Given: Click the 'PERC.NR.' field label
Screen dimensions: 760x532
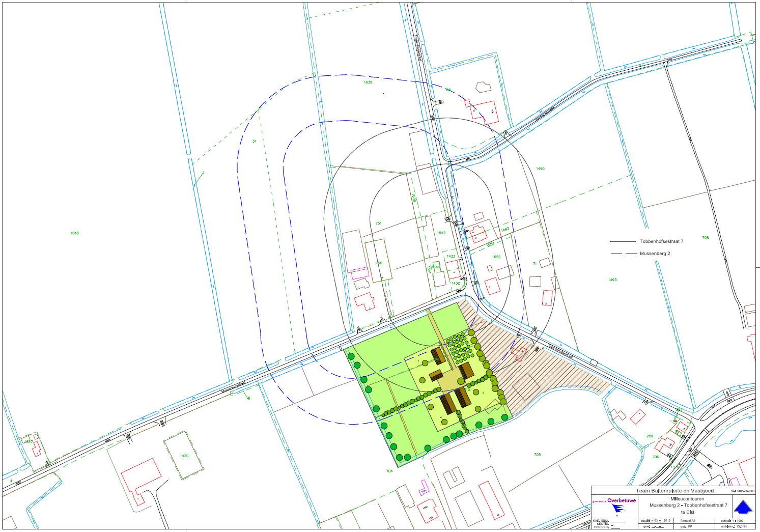Looking at the screenshot, I should [x=601, y=527].
